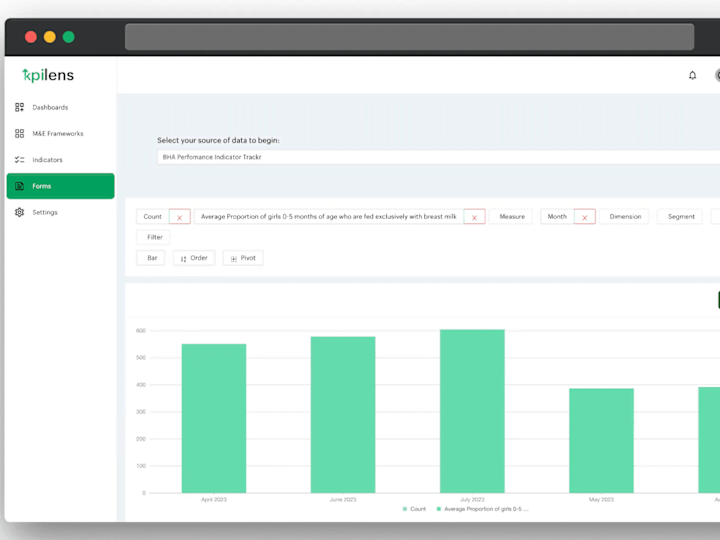Select the Forms menu item
Image resolution: width=720 pixels, height=540 pixels.
click(x=60, y=186)
